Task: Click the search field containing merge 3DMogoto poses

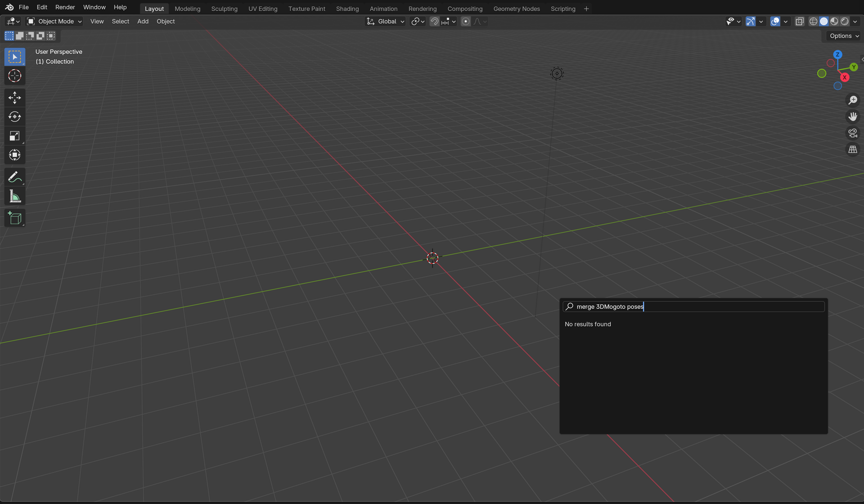Action: coord(693,307)
